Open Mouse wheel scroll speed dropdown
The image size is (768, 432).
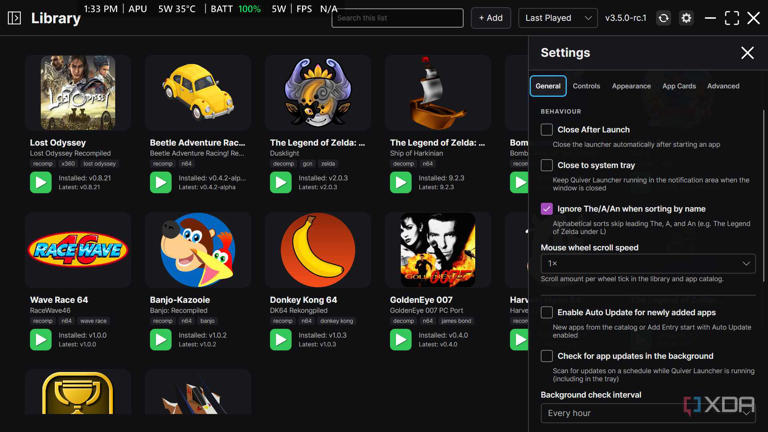click(648, 264)
